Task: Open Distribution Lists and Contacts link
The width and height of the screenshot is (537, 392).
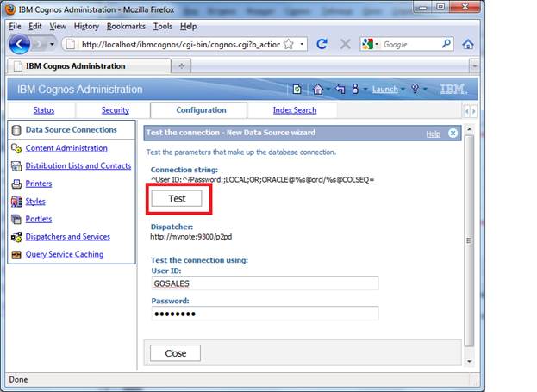Action: (x=78, y=166)
